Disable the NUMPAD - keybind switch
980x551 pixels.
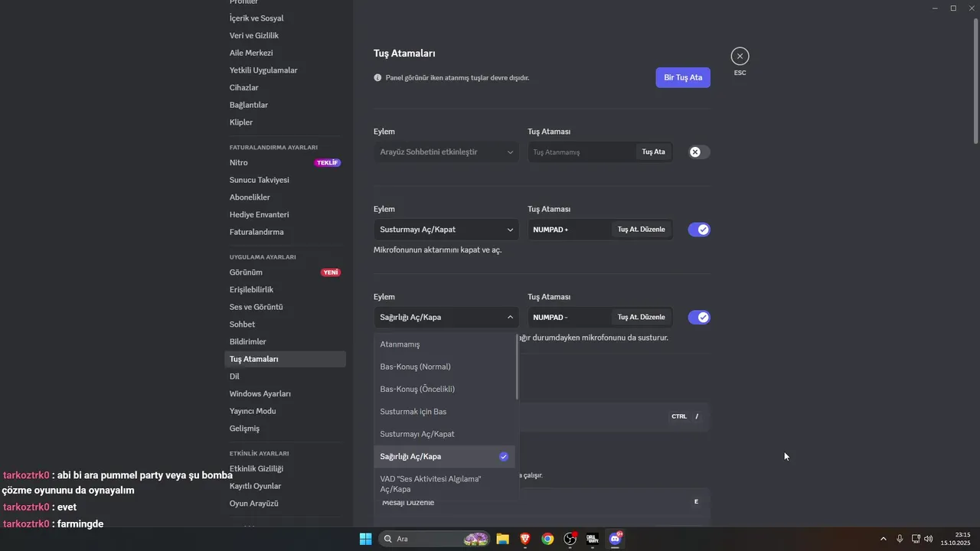click(x=699, y=317)
